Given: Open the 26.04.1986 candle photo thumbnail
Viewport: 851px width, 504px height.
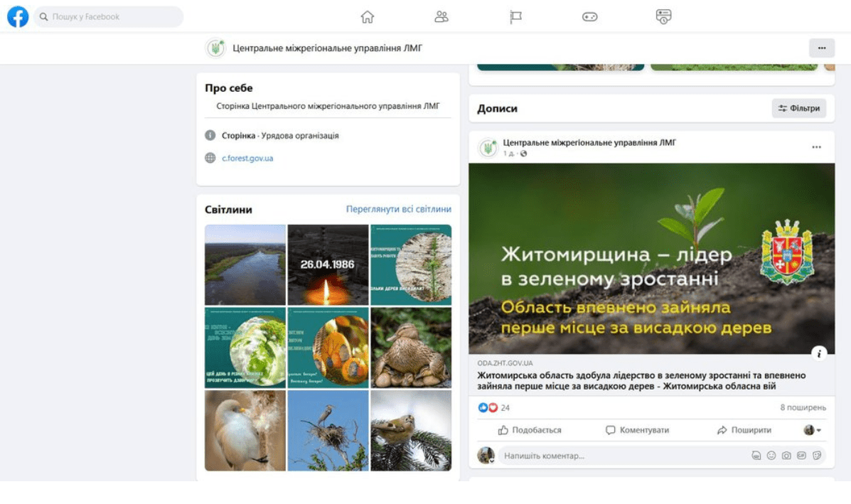Looking at the screenshot, I should click(328, 264).
